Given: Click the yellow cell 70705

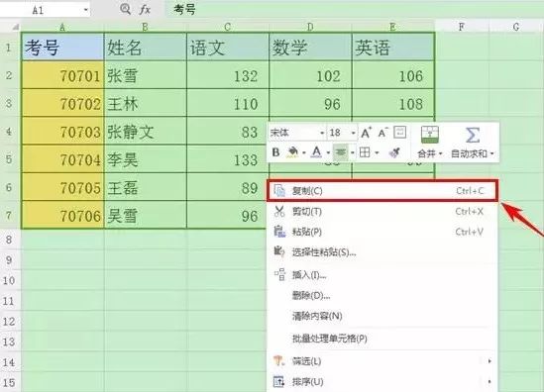Looking at the screenshot, I should pos(62,188).
